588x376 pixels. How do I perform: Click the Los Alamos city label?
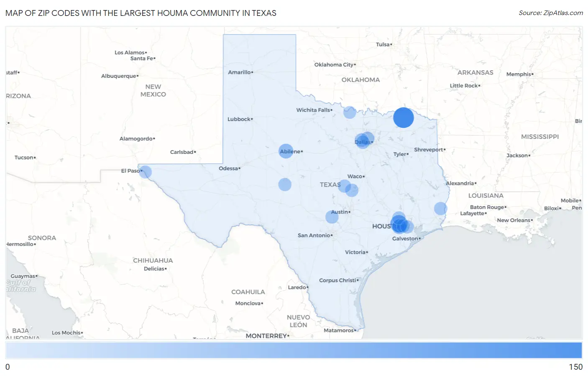[x=129, y=53]
